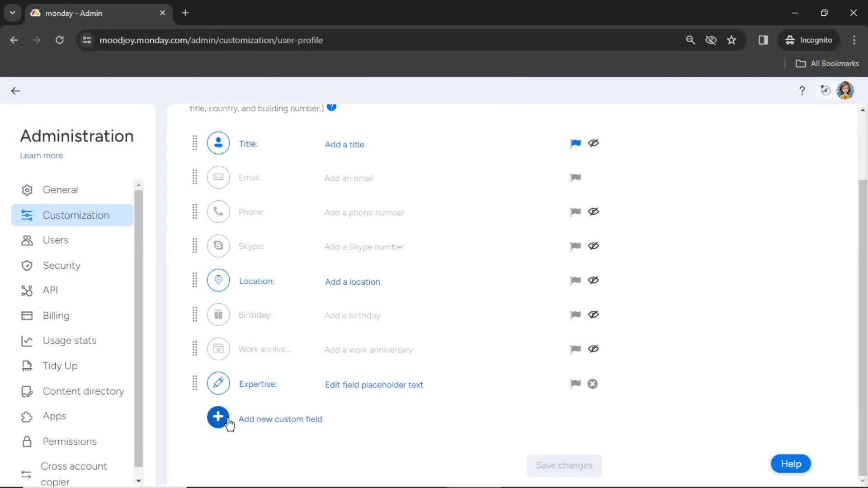This screenshot has height=488, width=868.
Task: Open Cross account copier section
Action: click(x=72, y=474)
